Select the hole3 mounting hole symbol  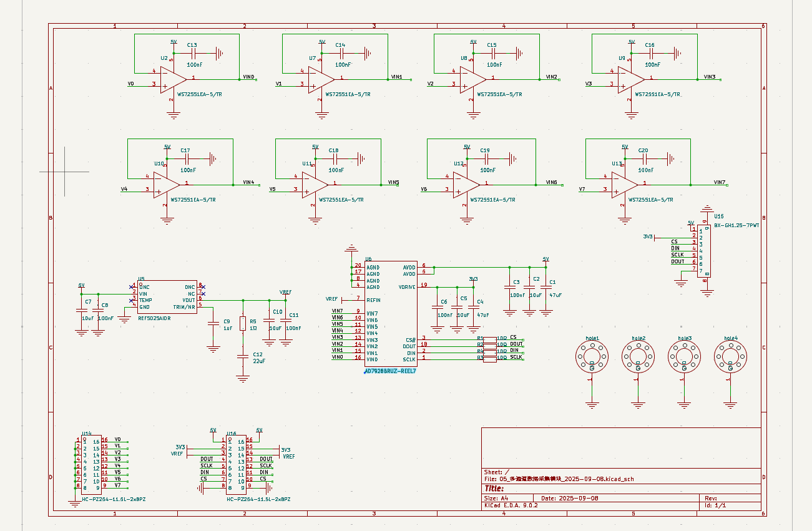click(x=684, y=358)
